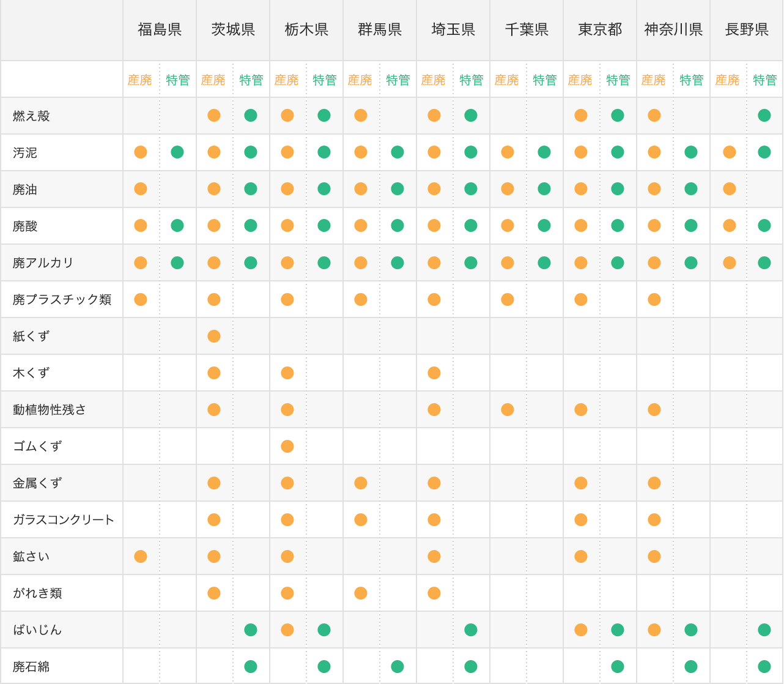The height and width of the screenshot is (684, 784).
Task: Click the orange dot for 鉱さい in 福島県
Action: 141,556
